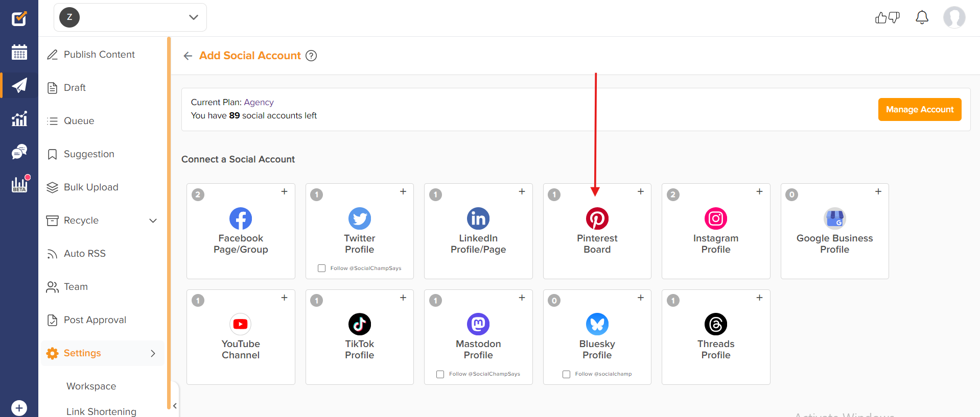Image resolution: width=980 pixels, height=417 pixels.
Task: Add account with plus on YouTube card
Action: [x=285, y=298]
